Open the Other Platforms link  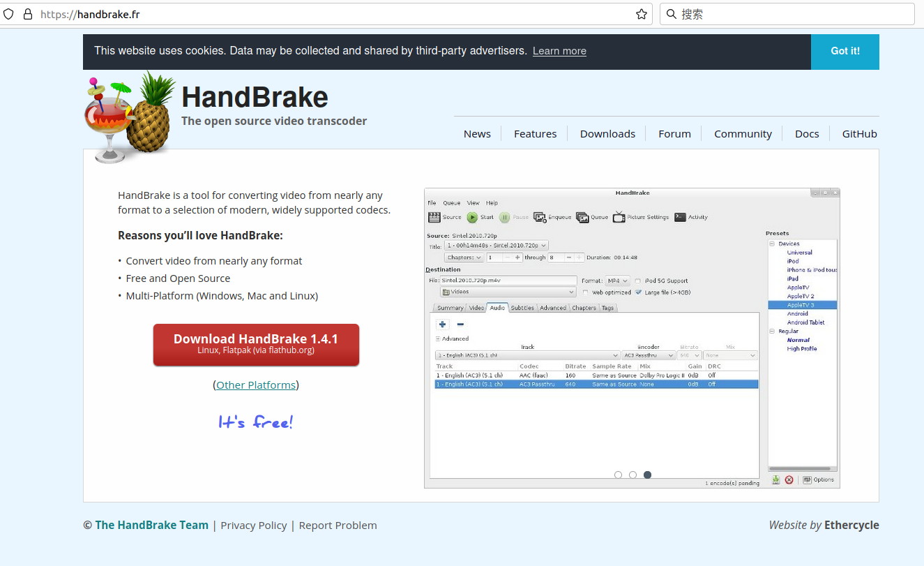[x=256, y=385]
